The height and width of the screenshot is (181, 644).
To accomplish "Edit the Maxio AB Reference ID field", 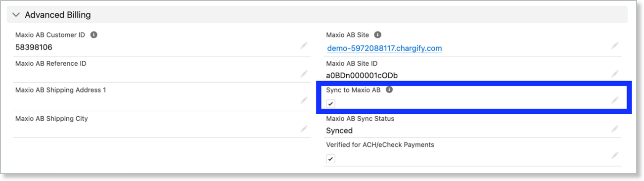I will 304,74.
